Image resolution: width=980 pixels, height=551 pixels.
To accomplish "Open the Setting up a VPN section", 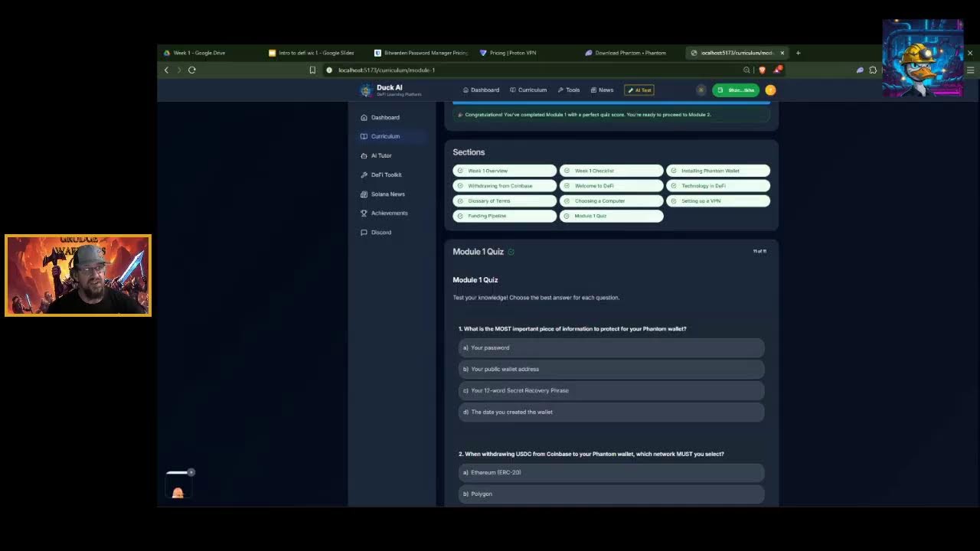I will click(718, 201).
